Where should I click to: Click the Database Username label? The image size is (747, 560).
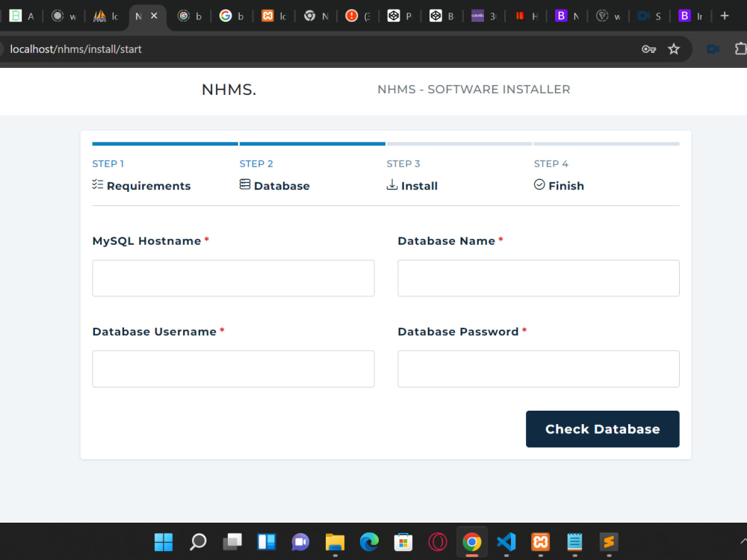(x=155, y=332)
